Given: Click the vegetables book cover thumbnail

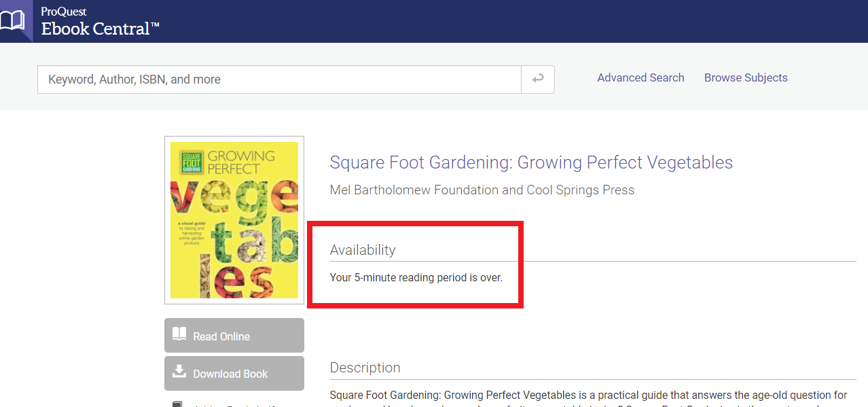Looking at the screenshot, I should (x=234, y=220).
